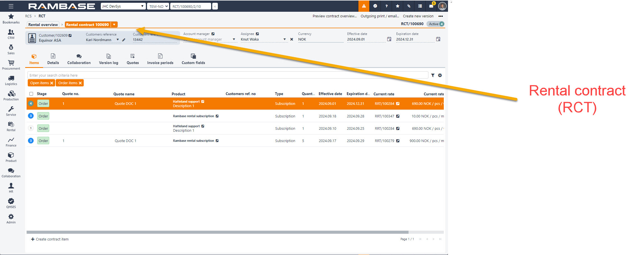The height and width of the screenshot is (255, 644).
Task: Remove the Open items filter
Action: pyautogui.click(x=52, y=83)
